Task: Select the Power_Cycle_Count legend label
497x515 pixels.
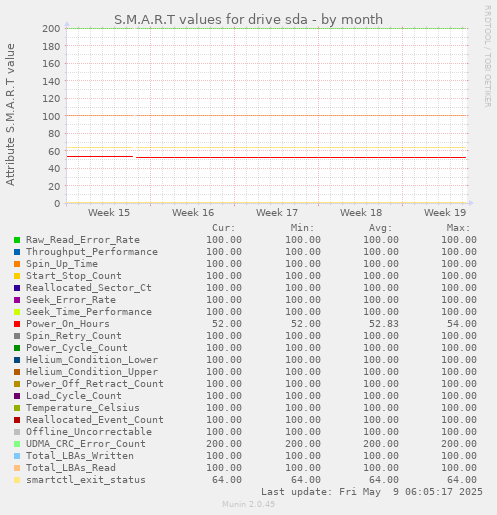Action: 77,348
